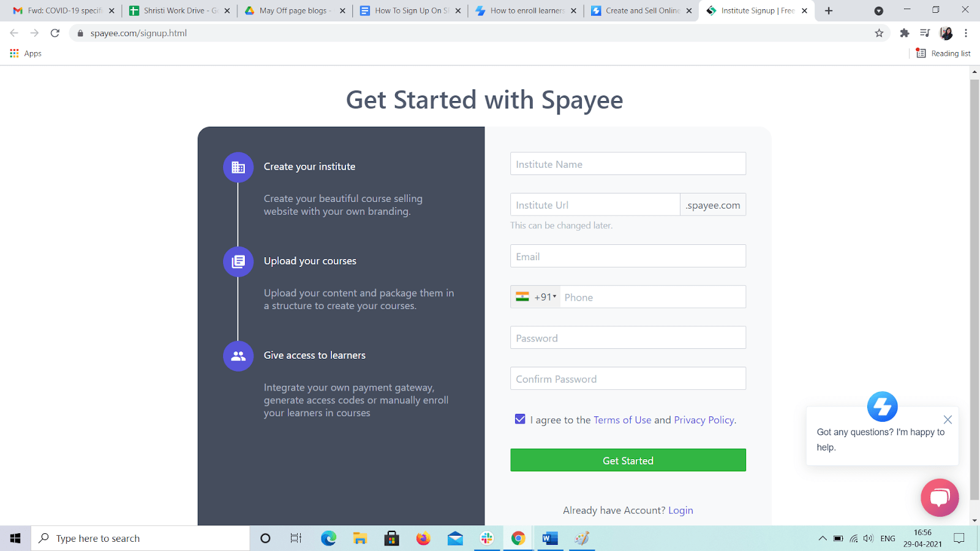Dismiss the chat help popup
980x551 pixels.
coord(948,419)
